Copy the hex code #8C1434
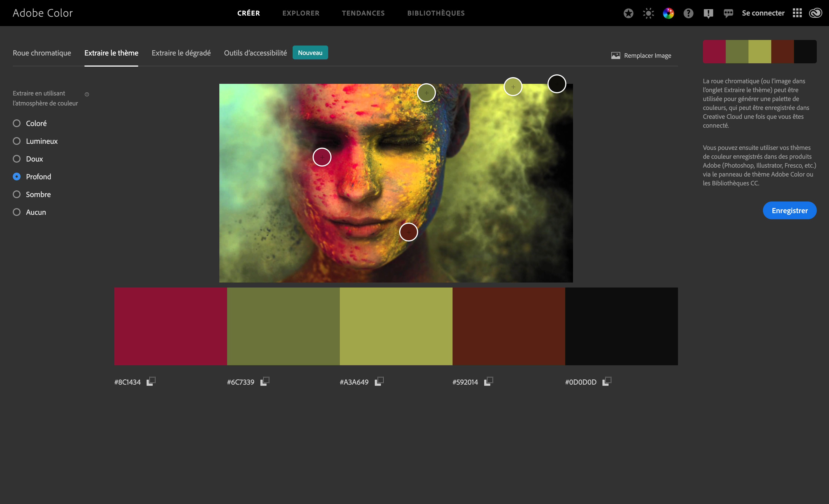 click(x=151, y=381)
